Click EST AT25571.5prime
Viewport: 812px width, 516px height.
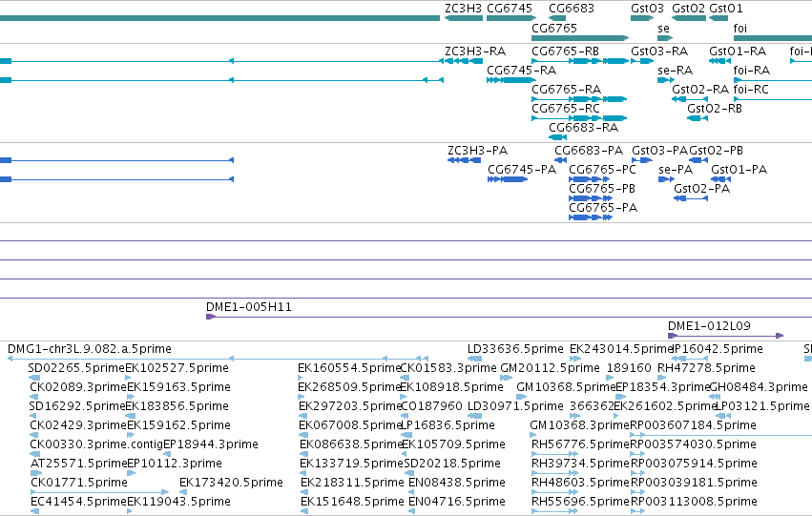pyautogui.click(x=36, y=473)
